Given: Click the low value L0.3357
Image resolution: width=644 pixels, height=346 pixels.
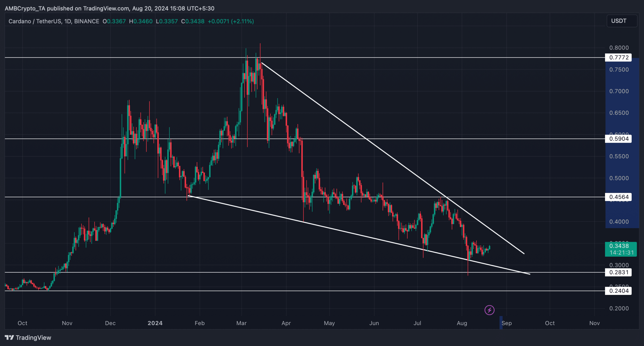Looking at the screenshot, I should (x=167, y=21).
